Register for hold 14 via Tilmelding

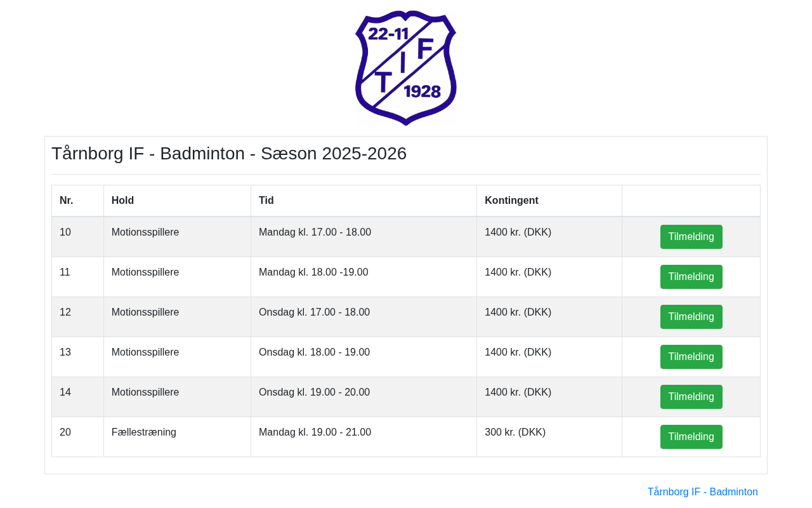pyautogui.click(x=691, y=397)
